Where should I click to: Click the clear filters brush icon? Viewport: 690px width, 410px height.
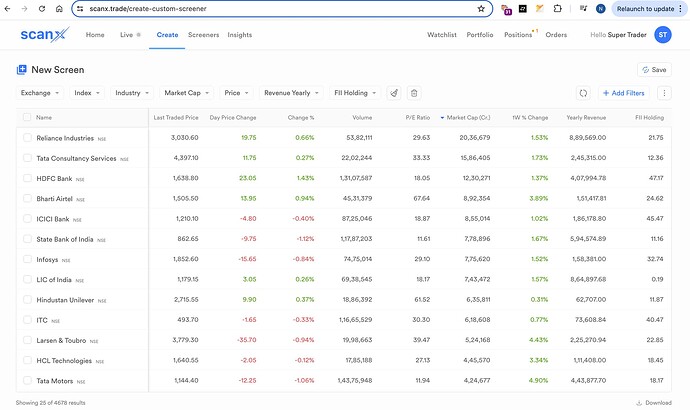[x=394, y=93]
